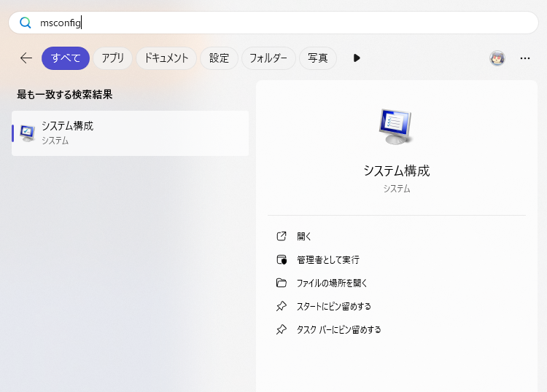Image resolution: width=547 pixels, height=392 pixels.
Task: Click the システム subtitle in preview pane
Action: point(397,189)
